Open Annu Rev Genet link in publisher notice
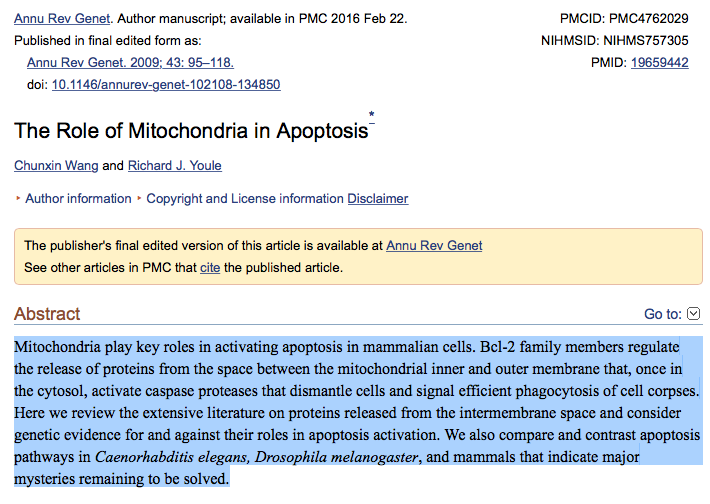This screenshot has height=504, width=710. click(x=434, y=245)
